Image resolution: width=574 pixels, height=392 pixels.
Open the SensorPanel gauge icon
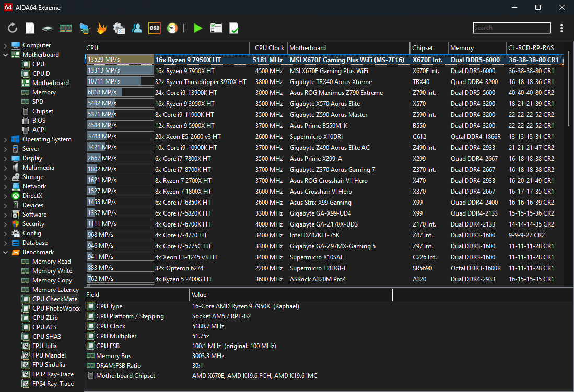click(x=172, y=28)
